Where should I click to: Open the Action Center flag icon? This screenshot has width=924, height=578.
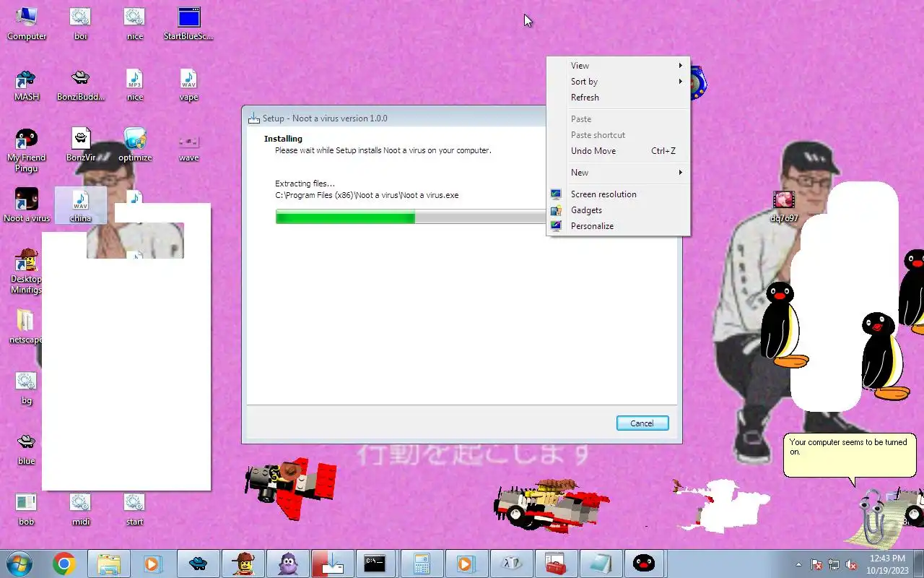point(816,564)
